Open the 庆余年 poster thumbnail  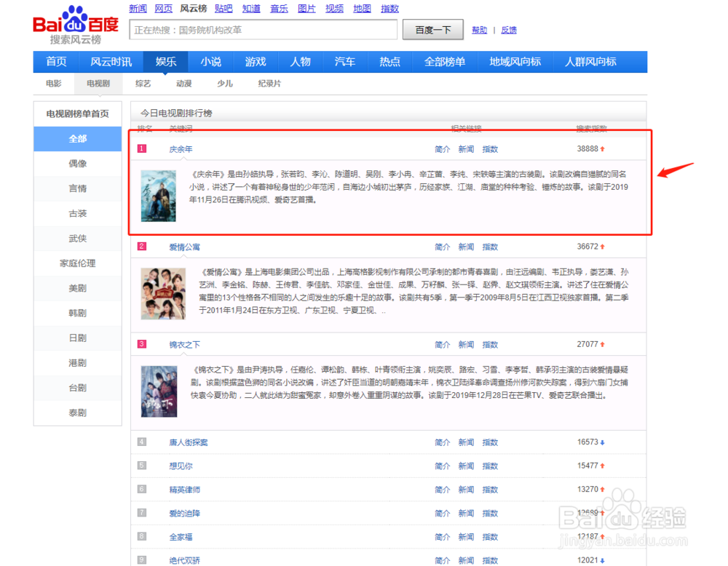(158, 196)
